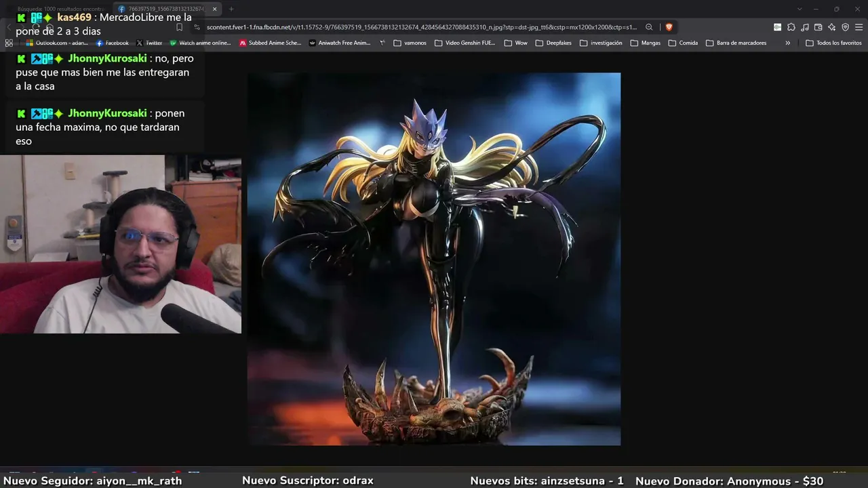Viewport: 868px width, 488px height.
Task: Click 'Nuevos bits: ainzsetsuna - 1' text
Action: tap(547, 481)
